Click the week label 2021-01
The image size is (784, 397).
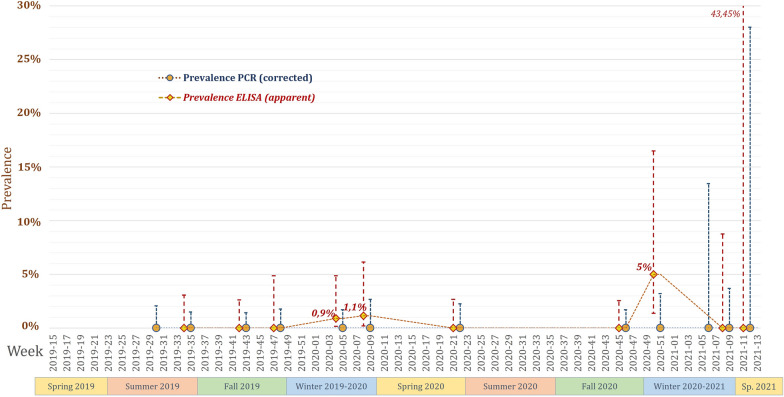(x=674, y=354)
